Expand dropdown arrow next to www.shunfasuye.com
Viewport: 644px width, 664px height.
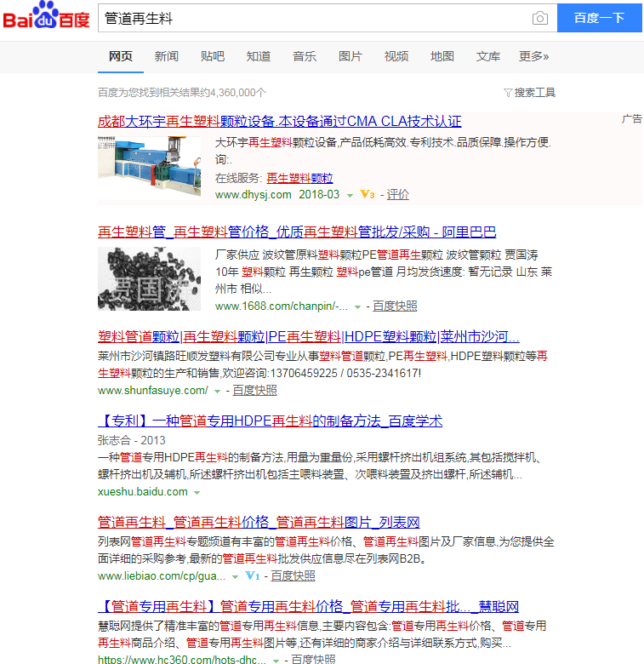point(217,392)
